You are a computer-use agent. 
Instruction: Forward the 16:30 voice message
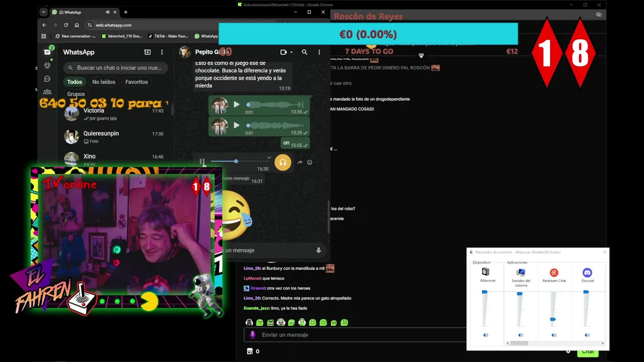point(300,162)
